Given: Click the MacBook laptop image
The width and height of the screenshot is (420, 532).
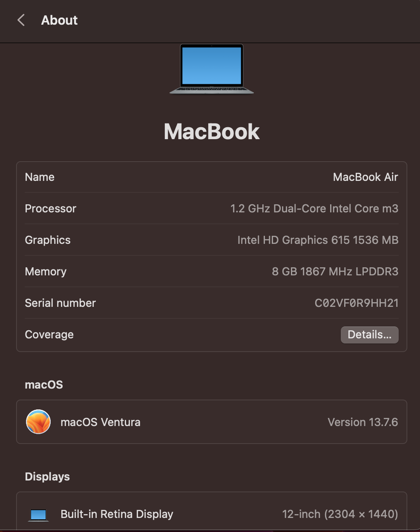Looking at the screenshot, I should pos(212,69).
